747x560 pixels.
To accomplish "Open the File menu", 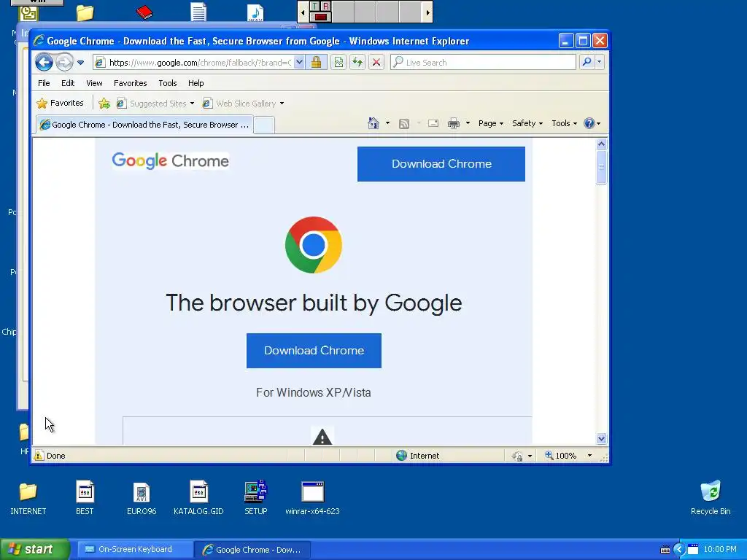I will point(44,83).
